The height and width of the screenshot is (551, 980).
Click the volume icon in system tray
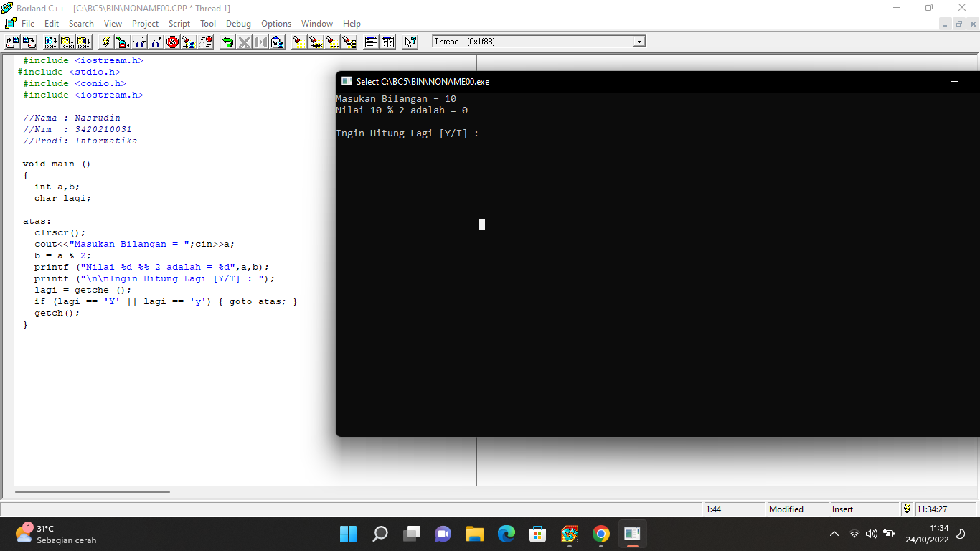click(872, 534)
